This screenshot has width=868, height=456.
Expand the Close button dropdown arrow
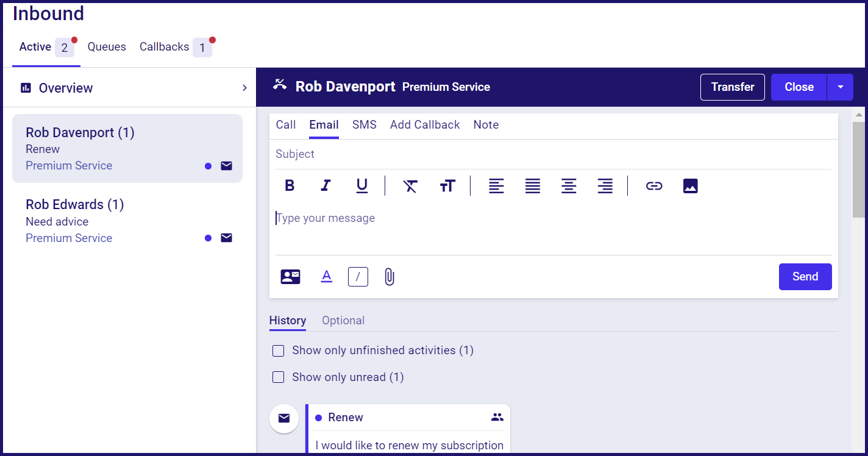coord(841,87)
